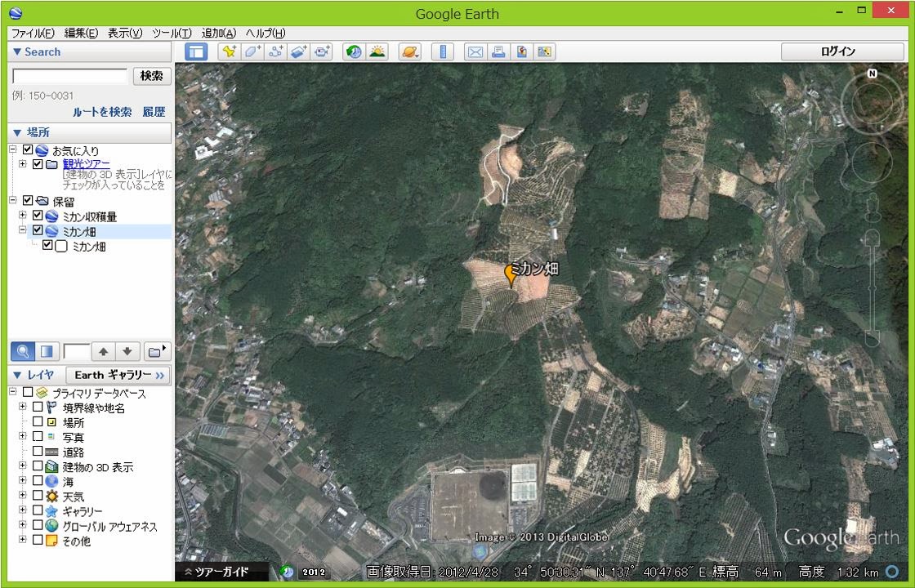Focus the Search text input field
915x588 pixels.
click(70, 76)
